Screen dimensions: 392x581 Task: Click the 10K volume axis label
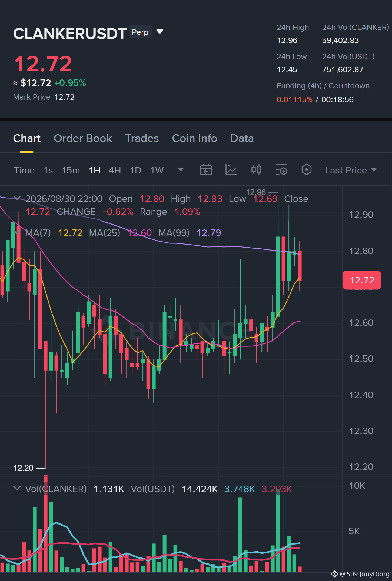[357, 486]
